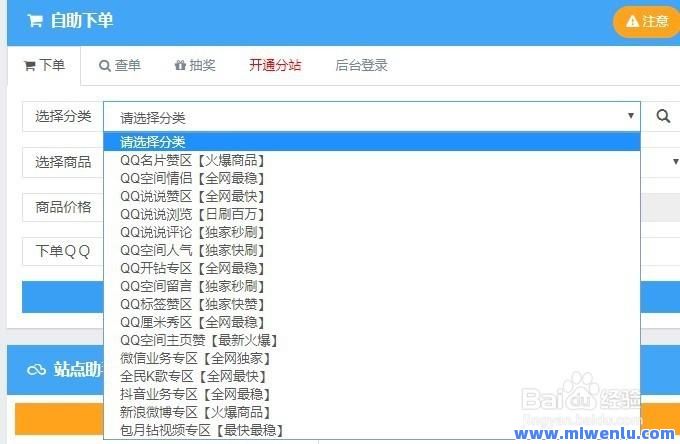Choose the highlighted 请选择分类 option
Image resolution: width=680 pixels, height=444 pixels.
click(x=372, y=142)
